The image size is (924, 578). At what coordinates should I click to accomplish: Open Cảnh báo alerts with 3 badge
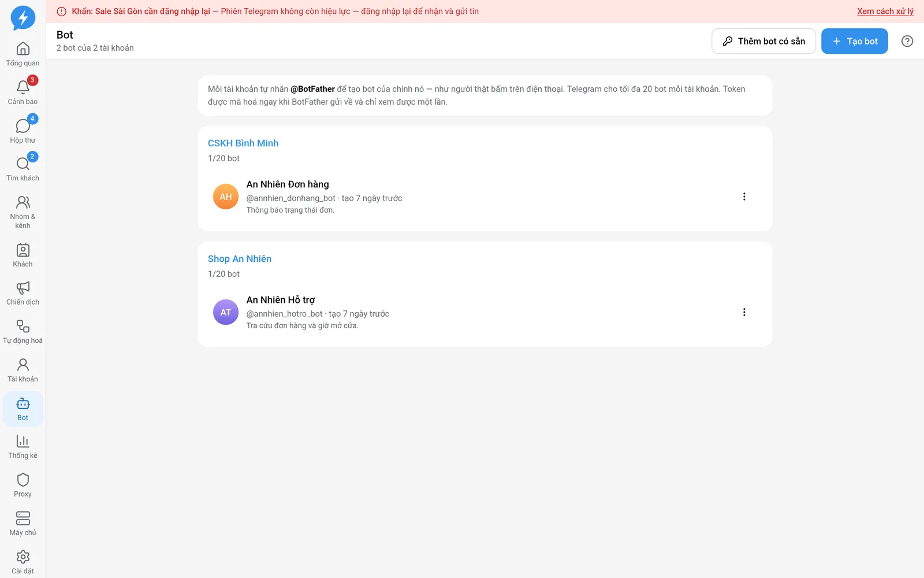tap(23, 92)
